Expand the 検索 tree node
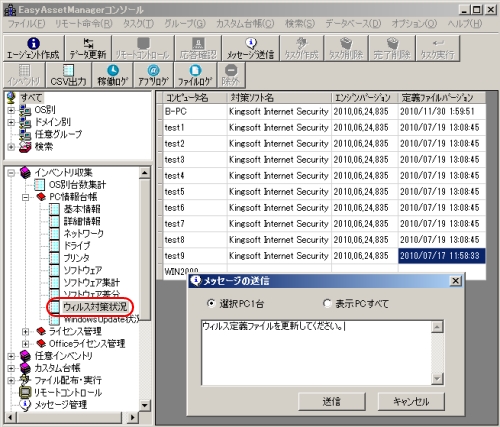 pyautogui.click(x=11, y=147)
